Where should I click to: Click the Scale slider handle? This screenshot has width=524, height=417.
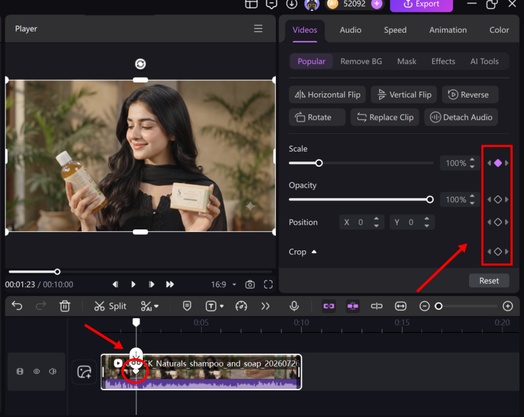tap(319, 163)
